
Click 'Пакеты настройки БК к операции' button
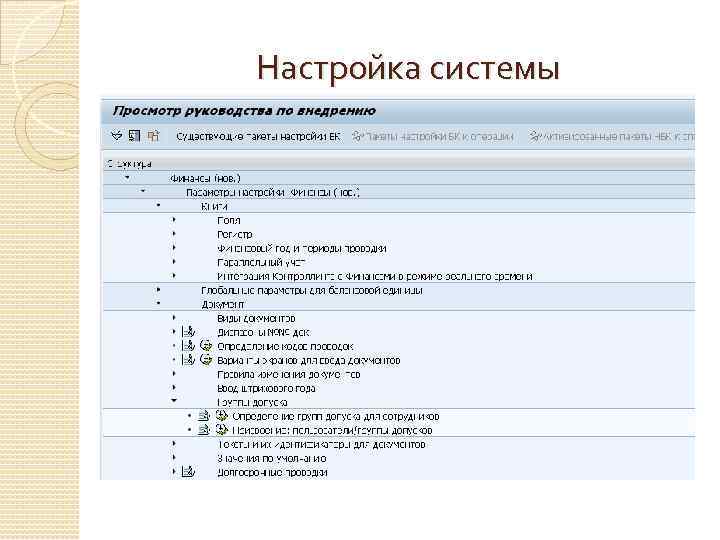[433, 137]
